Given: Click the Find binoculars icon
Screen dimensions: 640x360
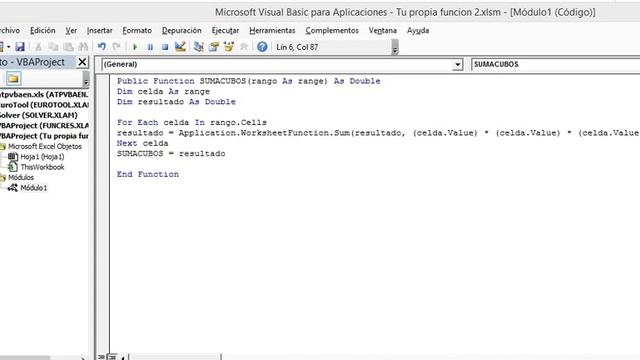Looking at the screenshot, I should [x=83, y=47].
